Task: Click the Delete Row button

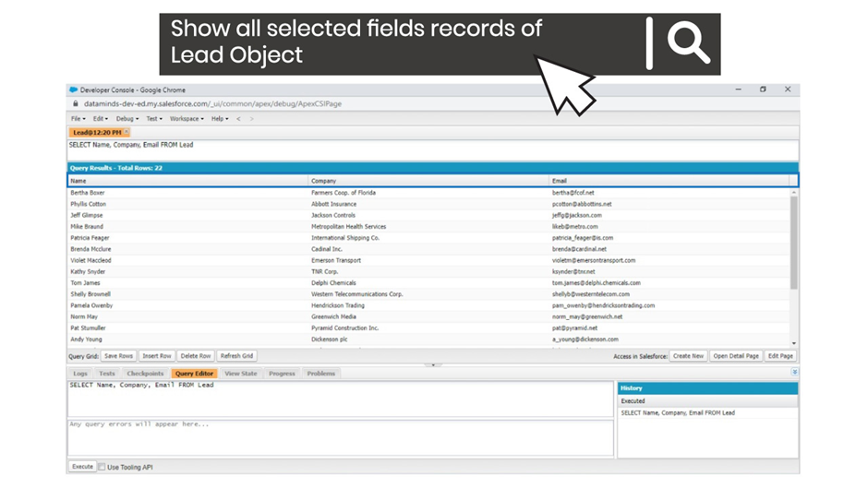Action: [x=196, y=356]
